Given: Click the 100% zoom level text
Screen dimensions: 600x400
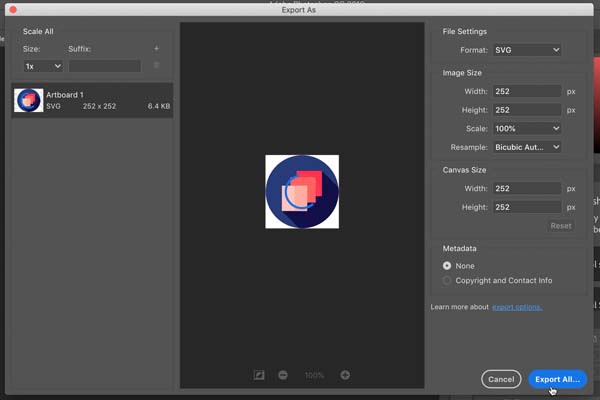Looking at the screenshot, I should (314, 376).
